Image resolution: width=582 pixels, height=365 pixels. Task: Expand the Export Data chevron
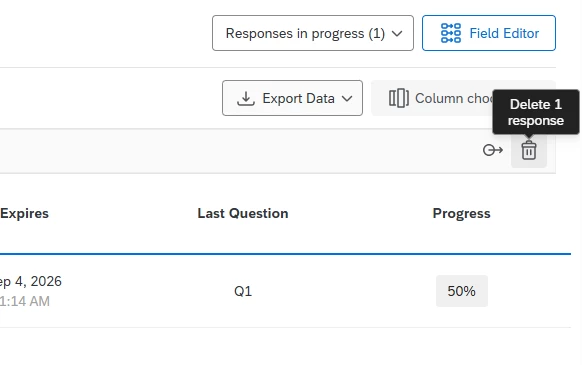pyautogui.click(x=347, y=98)
